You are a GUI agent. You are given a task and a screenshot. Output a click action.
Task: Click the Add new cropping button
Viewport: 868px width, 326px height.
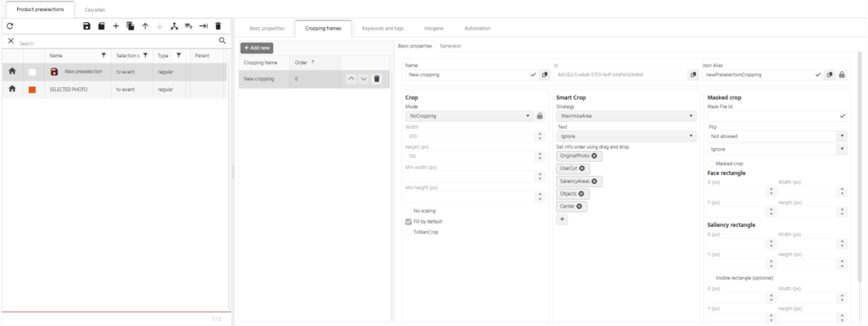pos(257,48)
